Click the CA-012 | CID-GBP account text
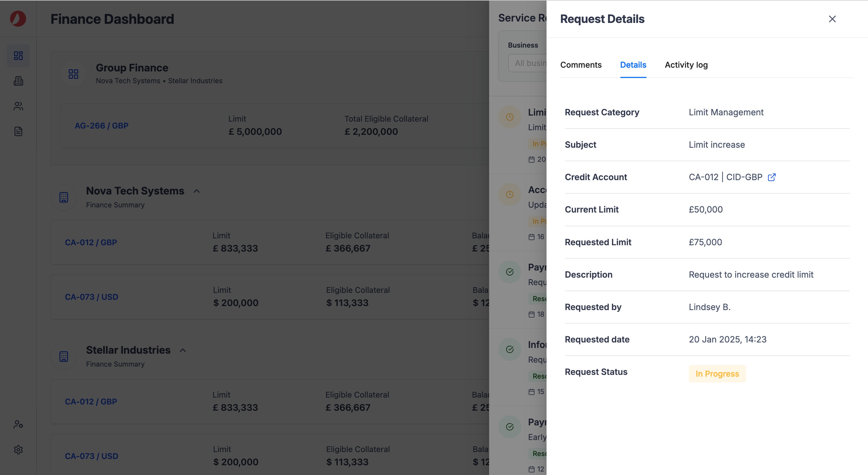Image resolution: width=868 pixels, height=475 pixels. [x=725, y=177]
